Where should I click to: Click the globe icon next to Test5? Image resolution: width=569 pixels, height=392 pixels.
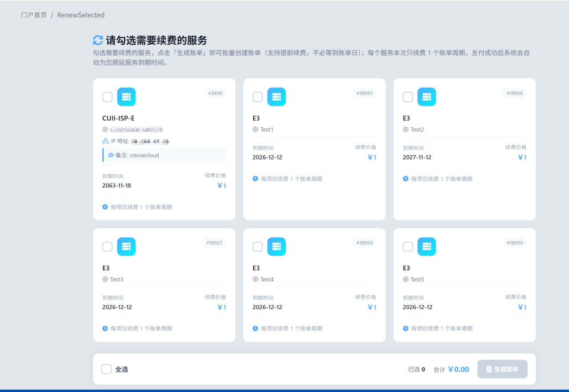[405, 280]
